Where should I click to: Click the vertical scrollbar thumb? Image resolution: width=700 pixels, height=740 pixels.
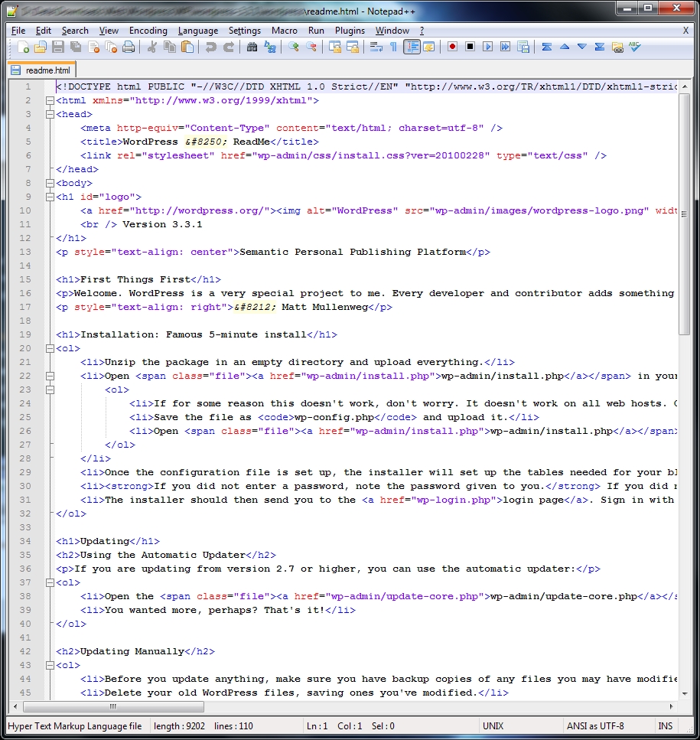(x=685, y=214)
